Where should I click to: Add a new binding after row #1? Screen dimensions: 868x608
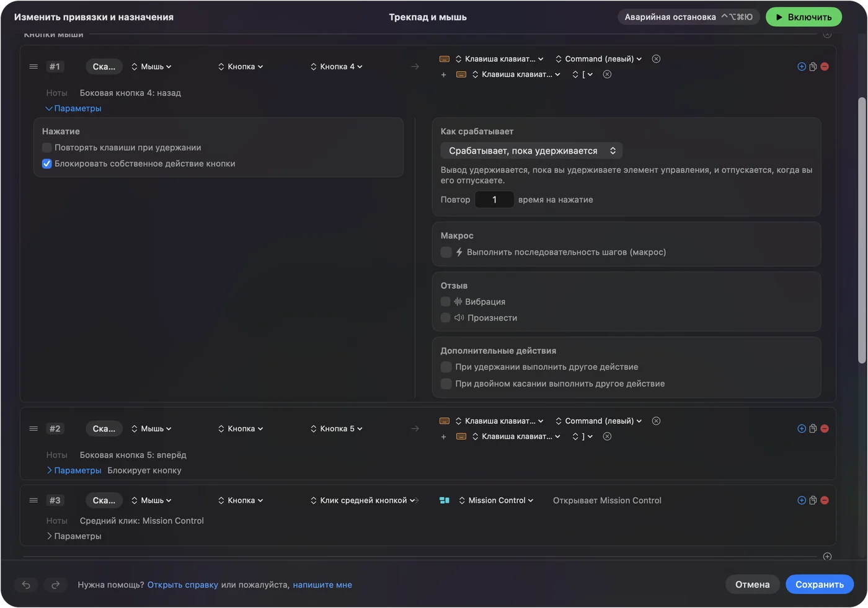pos(802,66)
